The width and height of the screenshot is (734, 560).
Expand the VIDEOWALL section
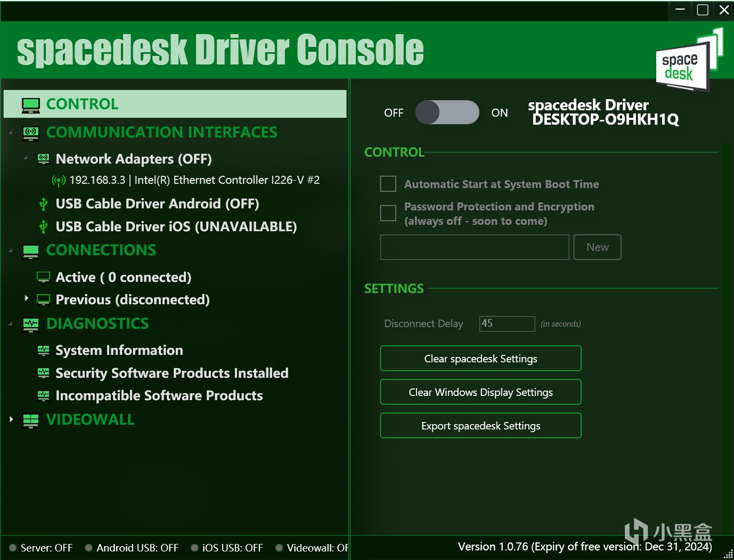pyautogui.click(x=11, y=419)
